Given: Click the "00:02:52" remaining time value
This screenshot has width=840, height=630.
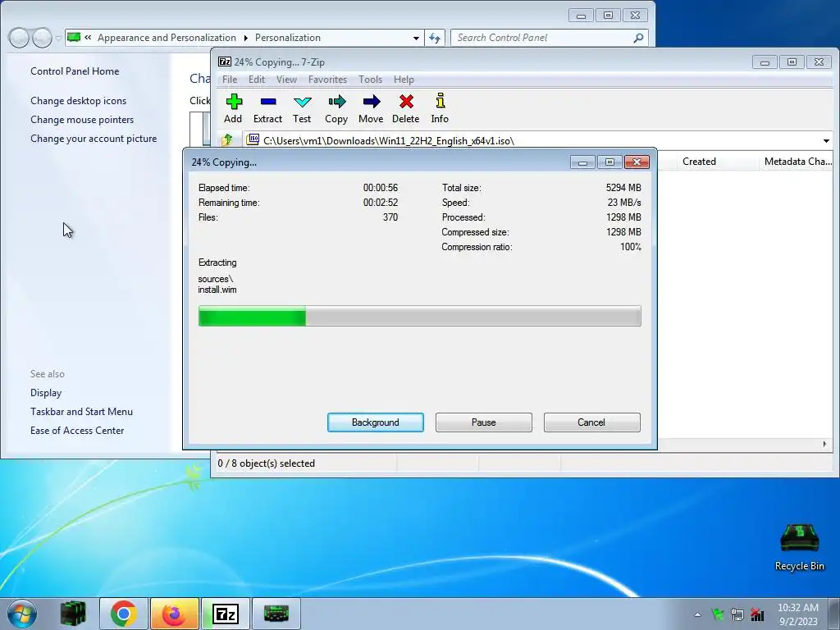Looking at the screenshot, I should point(381,203).
